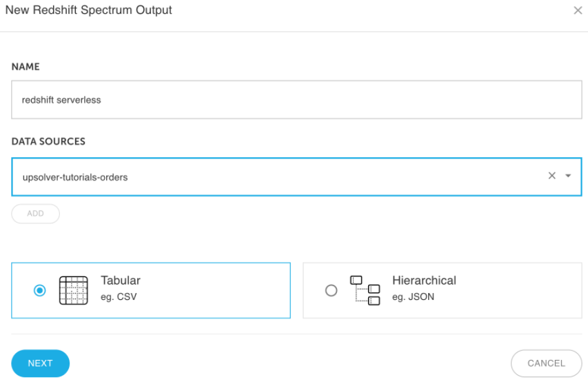Click the ADD data source button
Viewport: 588px width, 384px height.
tap(36, 214)
